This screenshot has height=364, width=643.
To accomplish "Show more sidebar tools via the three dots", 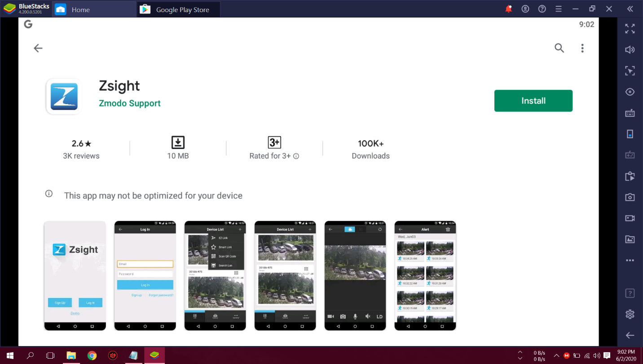I will [x=630, y=260].
